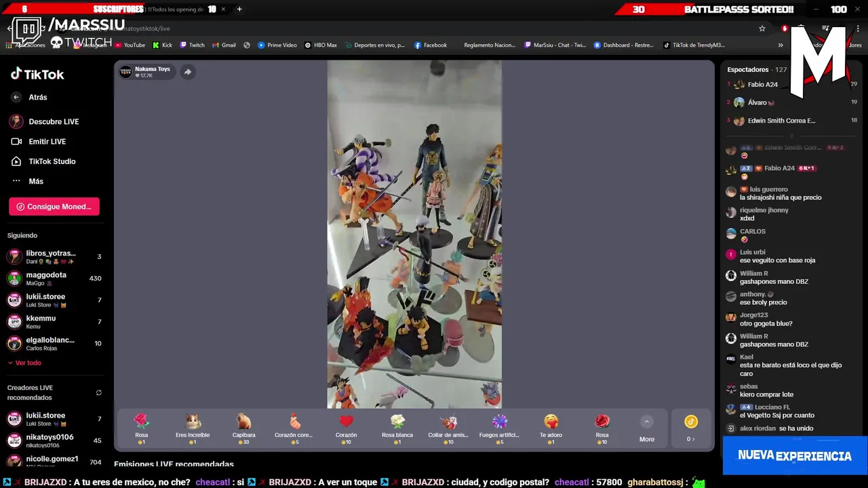Viewport: 868px width, 488px height.
Task: Open the TikTok home logo
Action: coord(37,75)
